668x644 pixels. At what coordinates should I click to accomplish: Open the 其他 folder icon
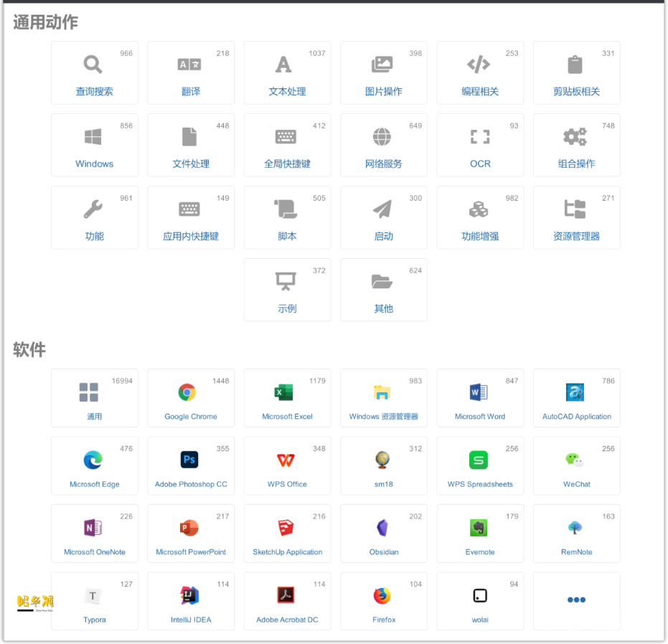tap(382, 282)
